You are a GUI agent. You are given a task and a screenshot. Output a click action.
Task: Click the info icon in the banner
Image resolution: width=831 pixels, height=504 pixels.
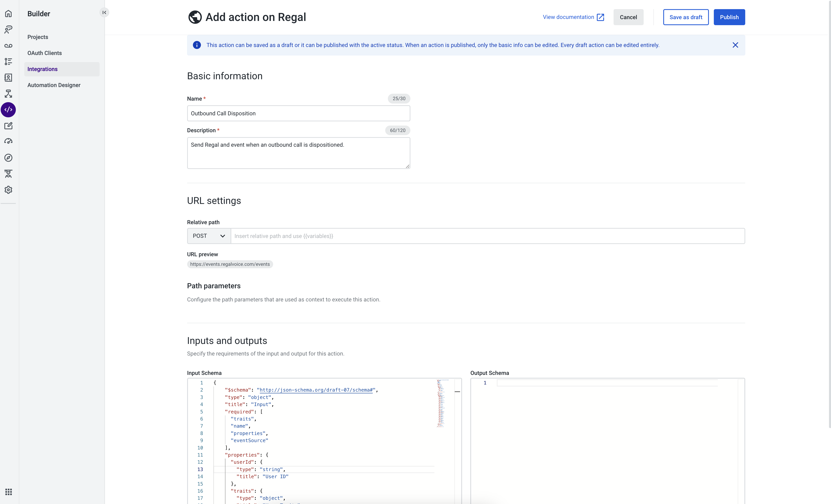point(197,45)
